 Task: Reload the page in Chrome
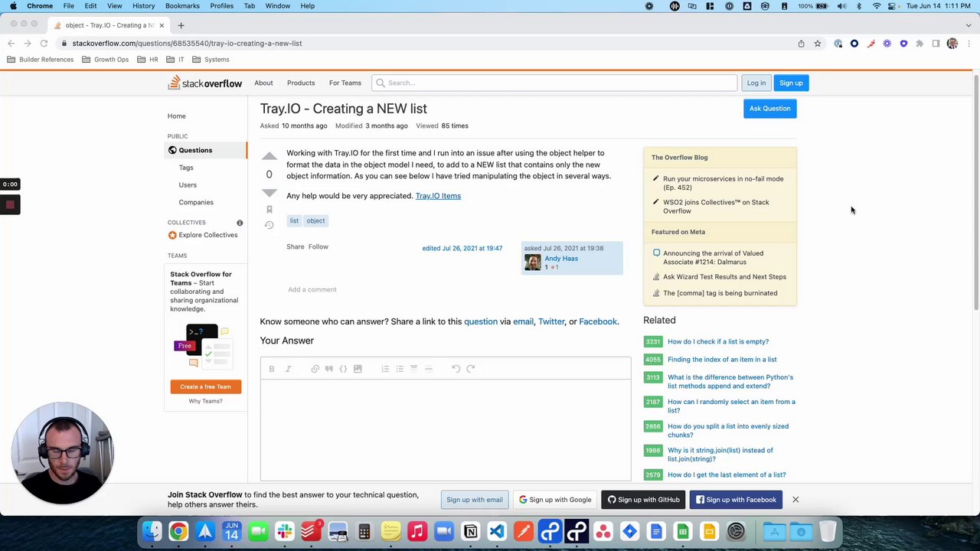pyautogui.click(x=44, y=44)
